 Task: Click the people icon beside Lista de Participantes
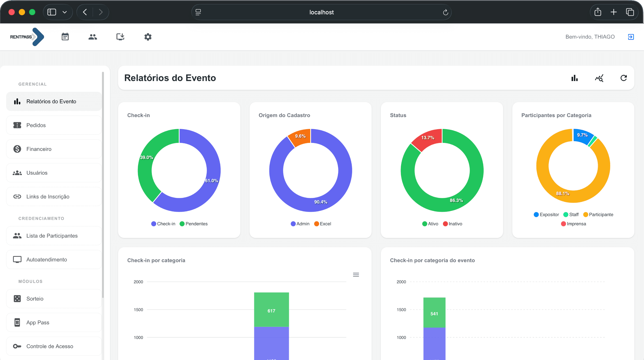pos(17,236)
